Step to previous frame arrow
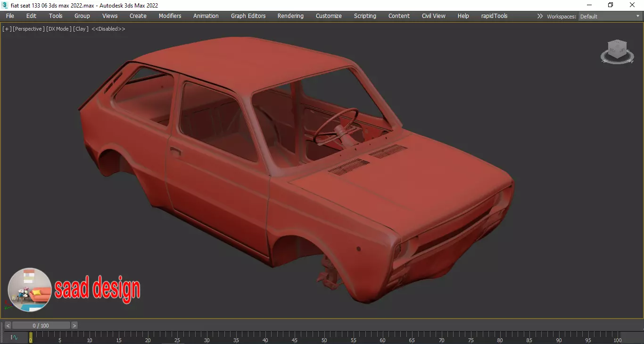 coord(8,326)
